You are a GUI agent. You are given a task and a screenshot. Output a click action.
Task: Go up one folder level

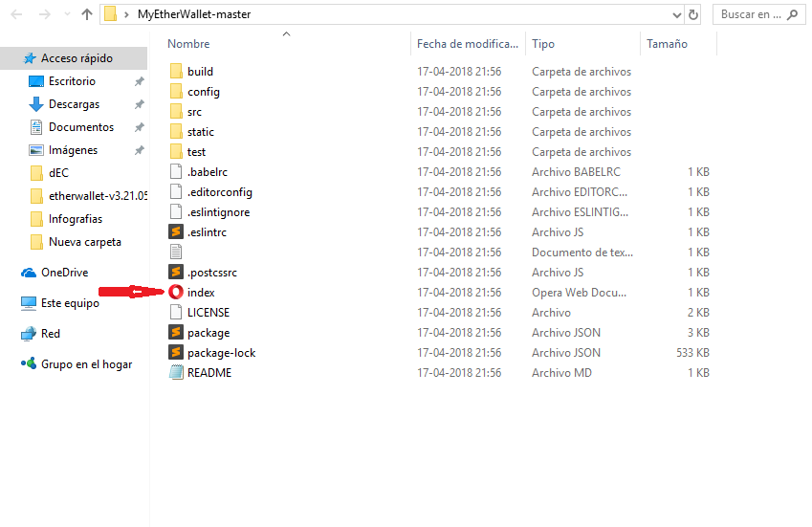click(x=87, y=14)
